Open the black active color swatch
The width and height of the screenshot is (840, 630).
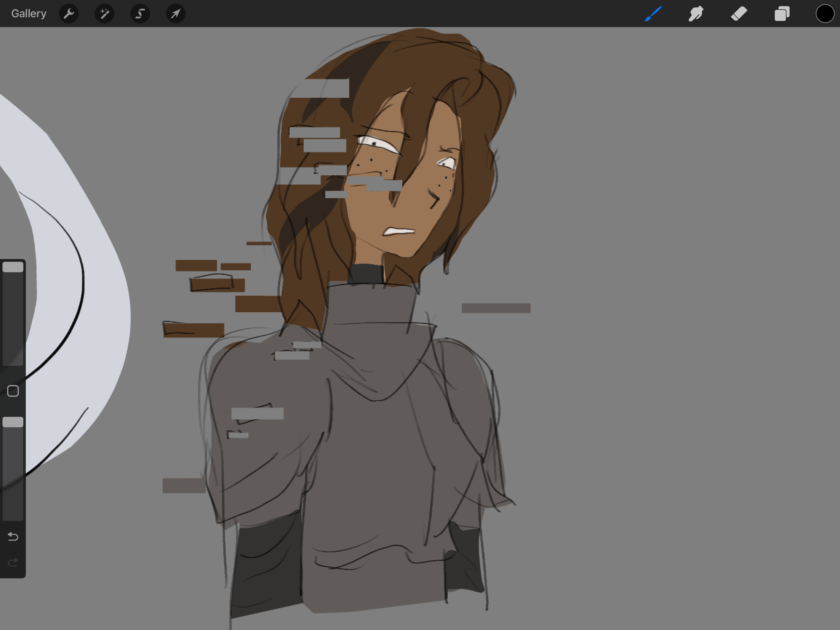[x=825, y=14]
